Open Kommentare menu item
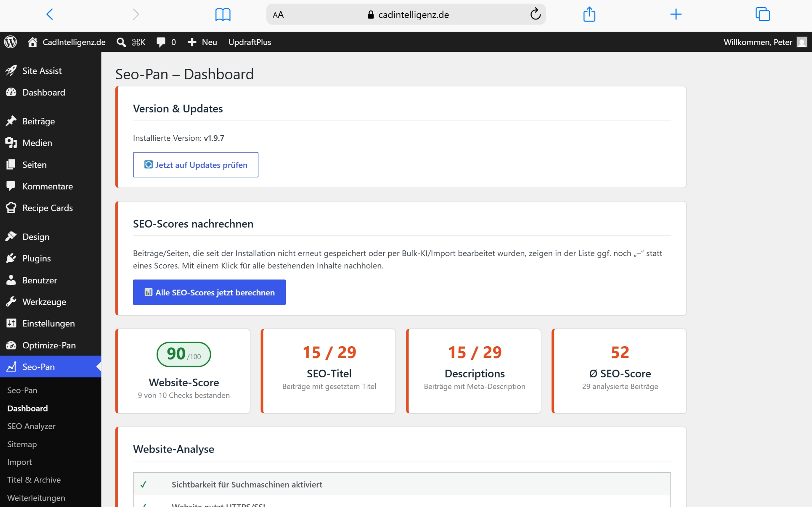This screenshot has width=812, height=507. pos(51,186)
